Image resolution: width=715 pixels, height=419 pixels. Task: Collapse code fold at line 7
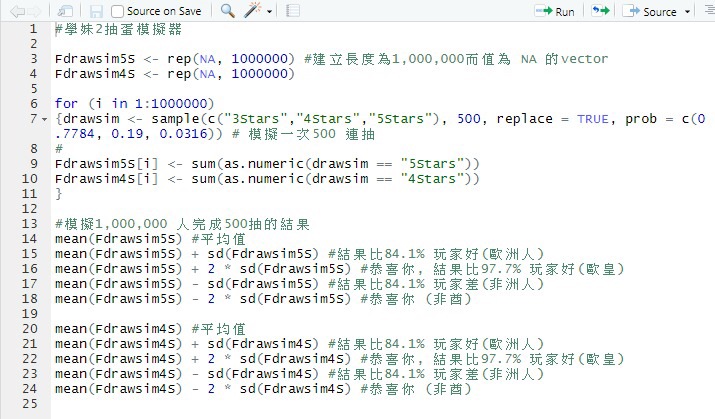[x=44, y=119]
